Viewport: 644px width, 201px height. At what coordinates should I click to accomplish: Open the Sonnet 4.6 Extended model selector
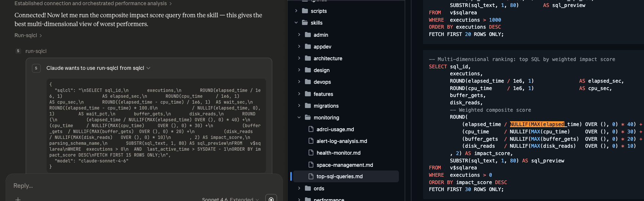230,199
